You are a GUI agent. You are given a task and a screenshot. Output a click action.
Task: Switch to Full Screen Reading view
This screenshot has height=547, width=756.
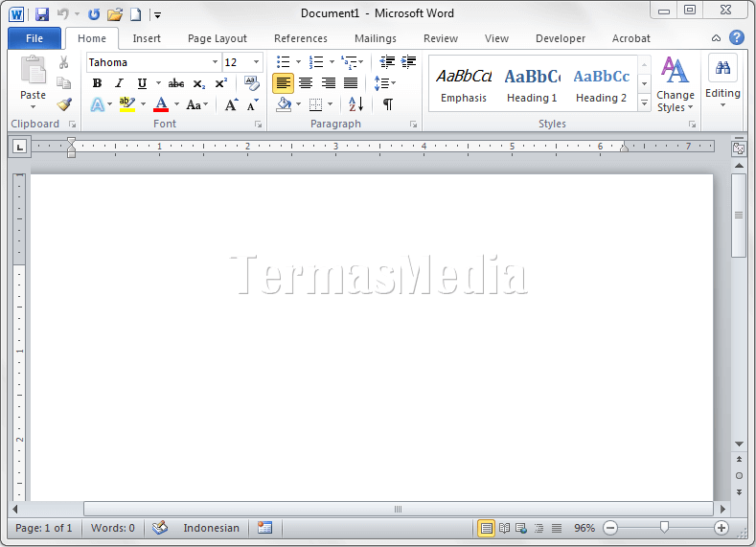[504, 528]
